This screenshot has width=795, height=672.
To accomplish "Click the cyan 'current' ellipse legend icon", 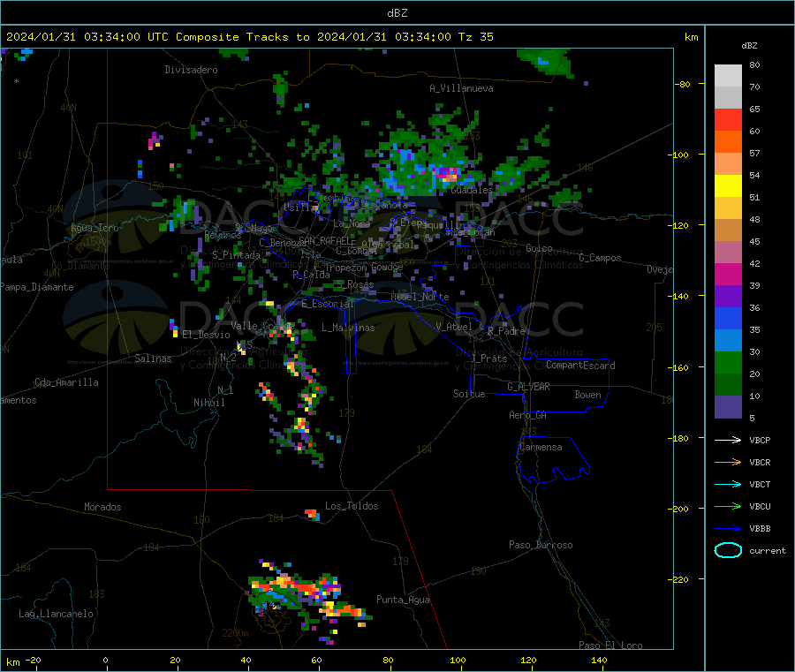I will pyautogui.click(x=728, y=550).
